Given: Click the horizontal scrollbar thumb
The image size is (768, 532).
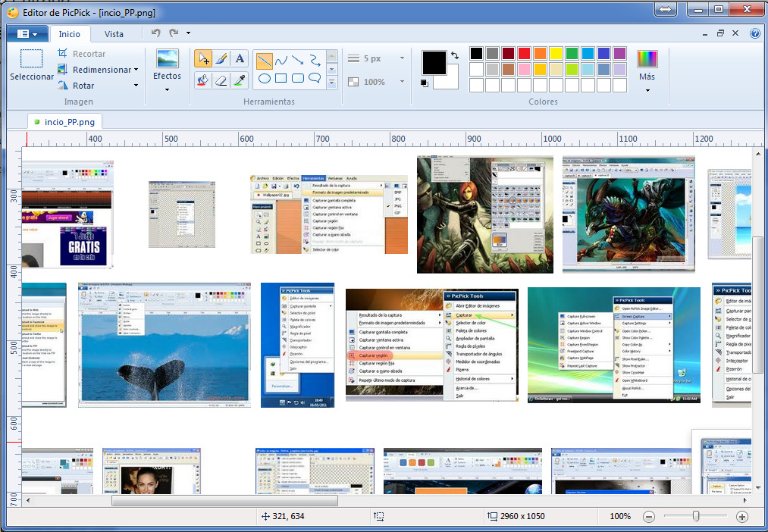Looking at the screenshot, I should coord(224,501).
